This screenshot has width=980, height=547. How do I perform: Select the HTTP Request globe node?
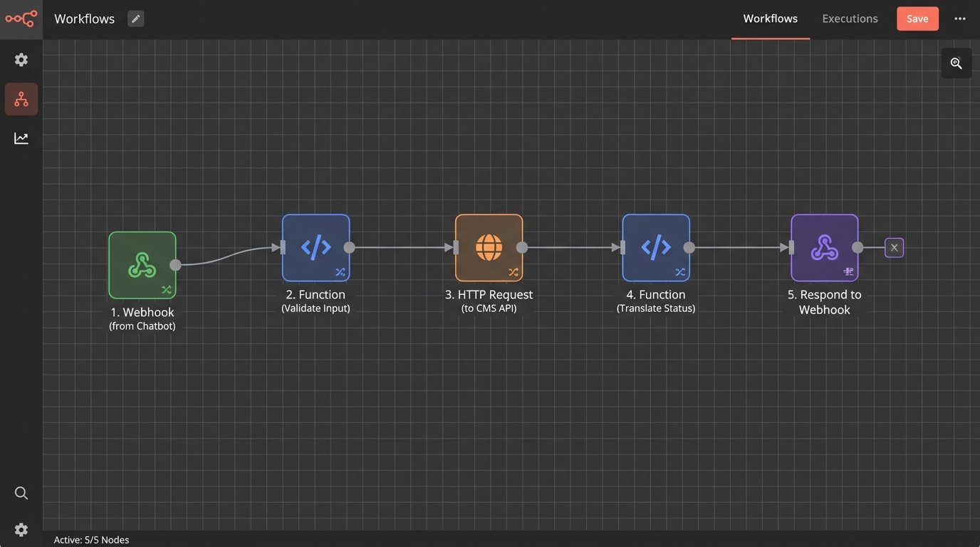pos(489,248)
